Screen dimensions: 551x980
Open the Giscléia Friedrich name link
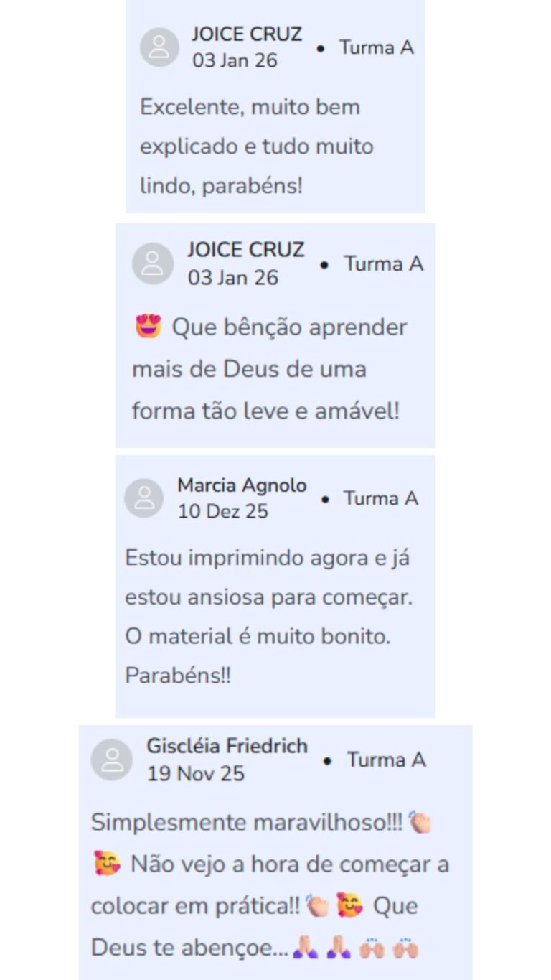point(227,746)
